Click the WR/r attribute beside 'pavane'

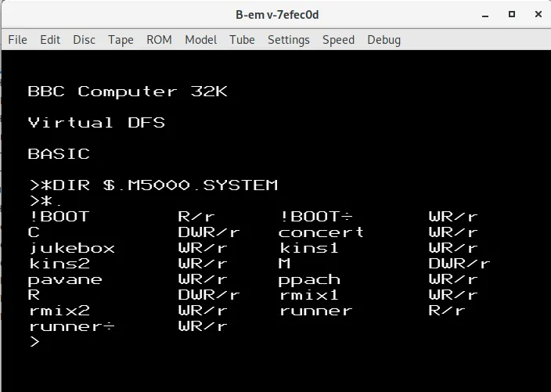[203, 279]
